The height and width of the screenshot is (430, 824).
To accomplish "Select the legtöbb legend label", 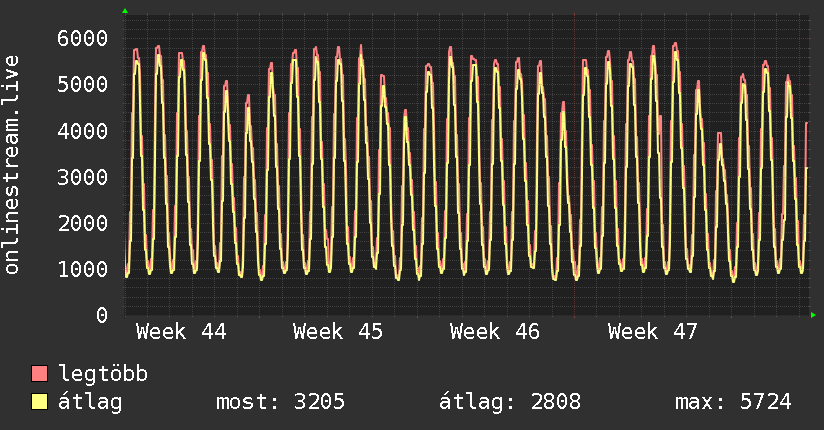I will coord(104,375).
